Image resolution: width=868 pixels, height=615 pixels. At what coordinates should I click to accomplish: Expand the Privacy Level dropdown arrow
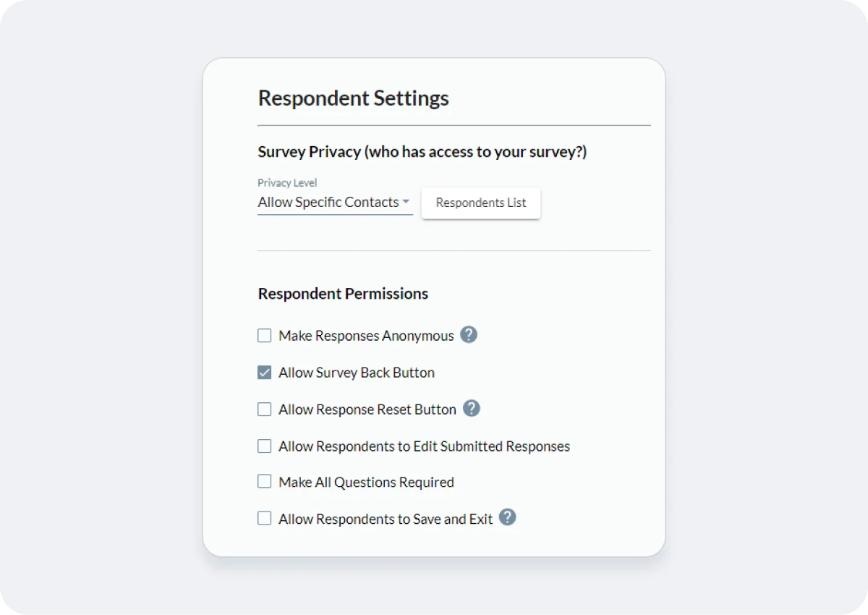tap(406, 202)
